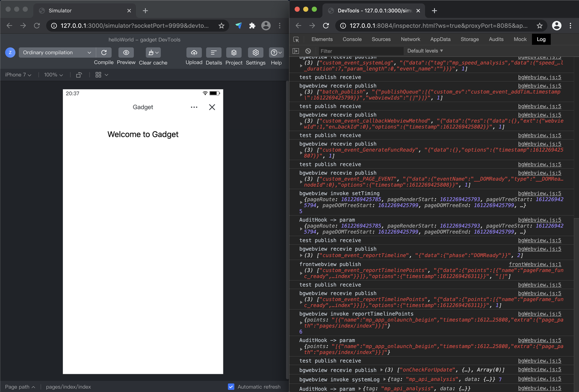Switch to the Network tab
Viewport: 579px width, 392px height.
tap(410, 39)
